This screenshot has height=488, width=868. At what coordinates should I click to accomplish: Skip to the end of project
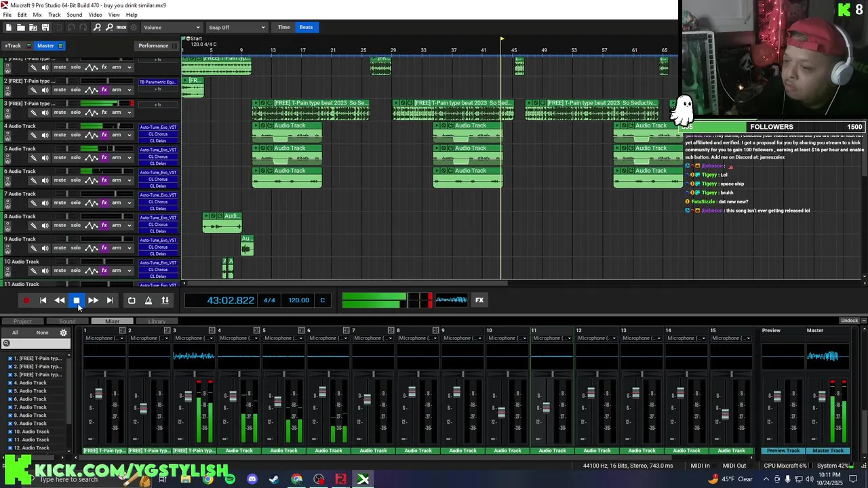(110, 300)
